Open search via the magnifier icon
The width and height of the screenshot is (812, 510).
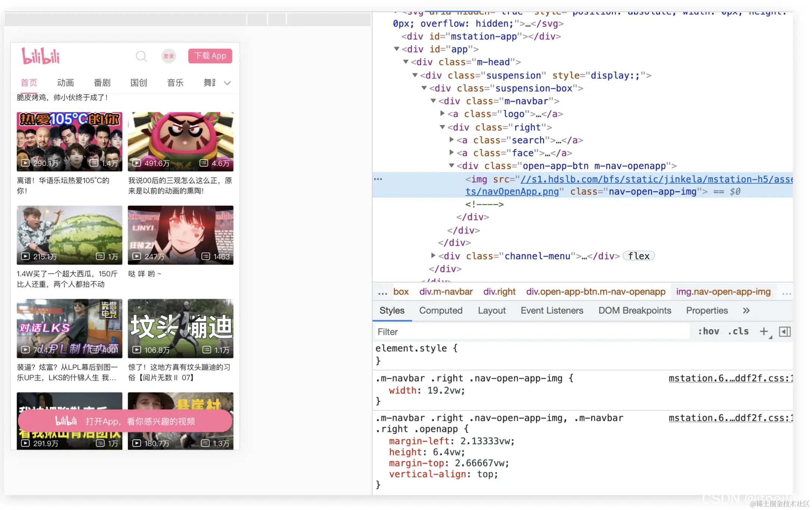tap(141, 56)
